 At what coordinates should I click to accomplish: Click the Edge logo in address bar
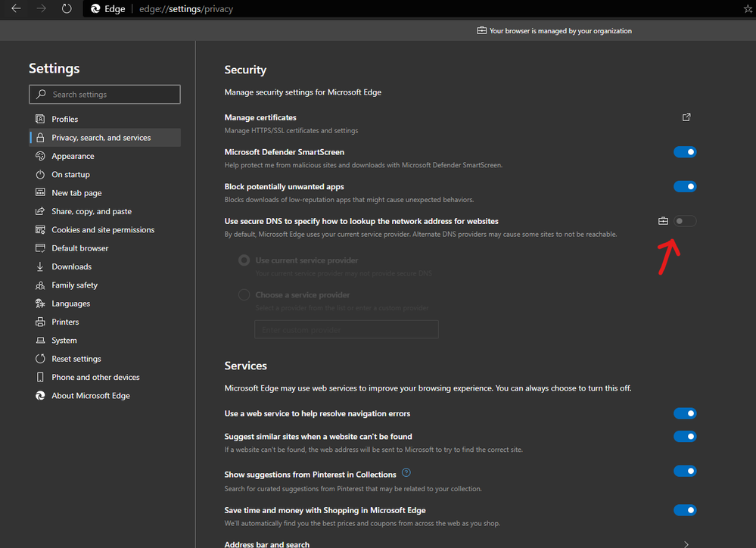(95, 8)
